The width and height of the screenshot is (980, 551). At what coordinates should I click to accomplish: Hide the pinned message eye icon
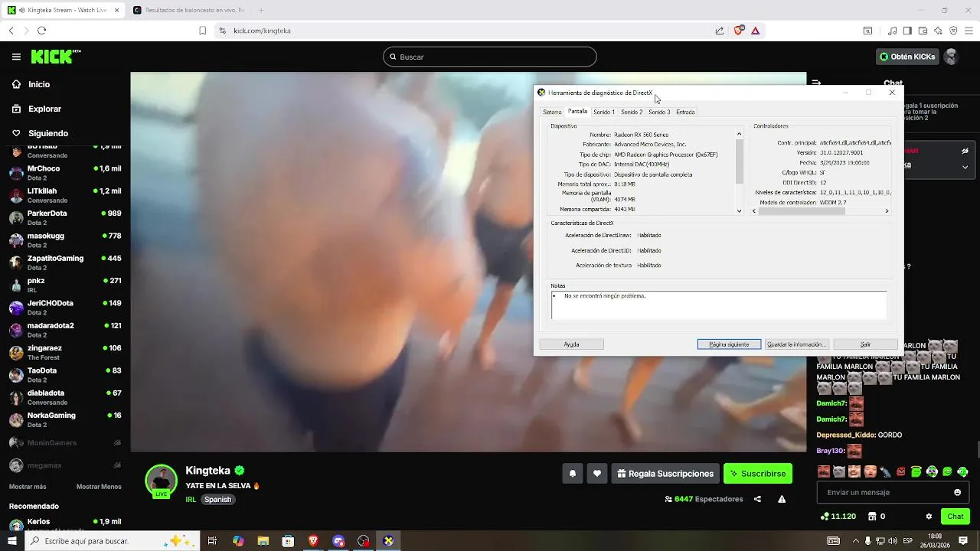tap(965, 151)
